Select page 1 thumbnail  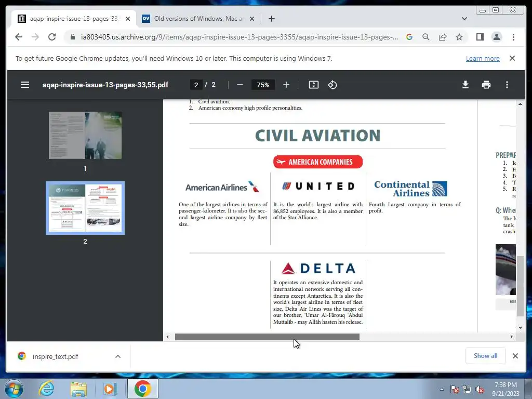pyautogui.click(x=85, y=135)
